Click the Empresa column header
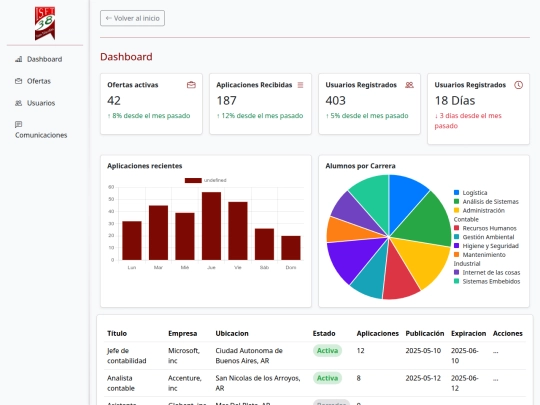This screenshot has height=405, width=540. click(x=183, y=333)
